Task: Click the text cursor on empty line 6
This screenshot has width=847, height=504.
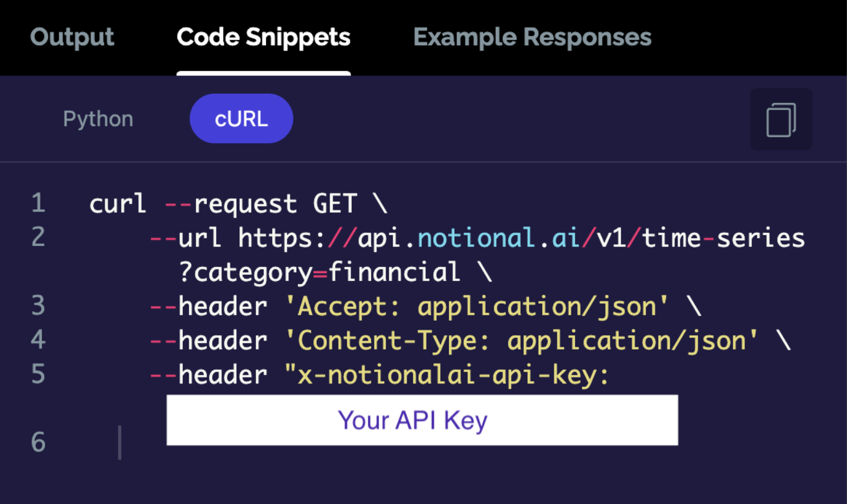Action: click(x=120, y=443)
